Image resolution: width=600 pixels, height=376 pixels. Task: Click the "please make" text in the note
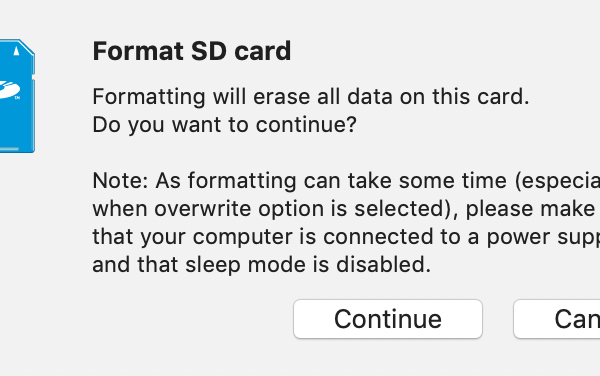[x=530, y=210]
